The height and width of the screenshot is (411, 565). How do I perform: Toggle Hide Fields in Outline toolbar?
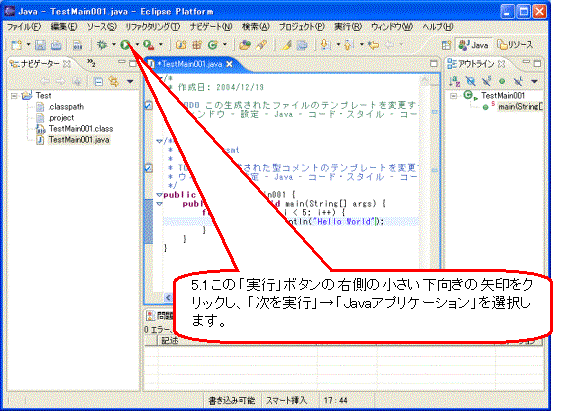[x=470, y=81]
